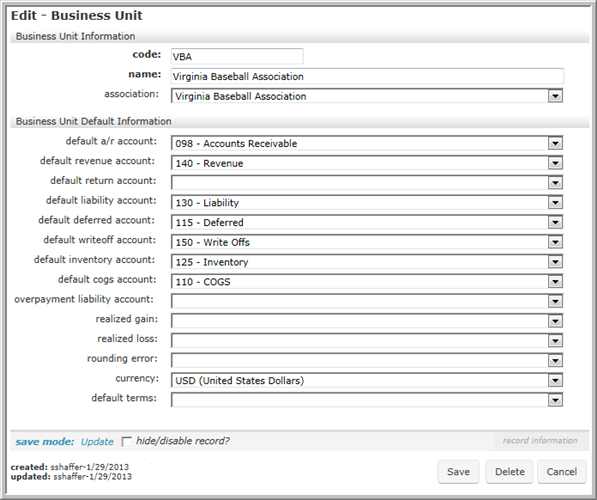597x500 pixels.
Task: Expand default deferred account list
Action: pos(555,222)
